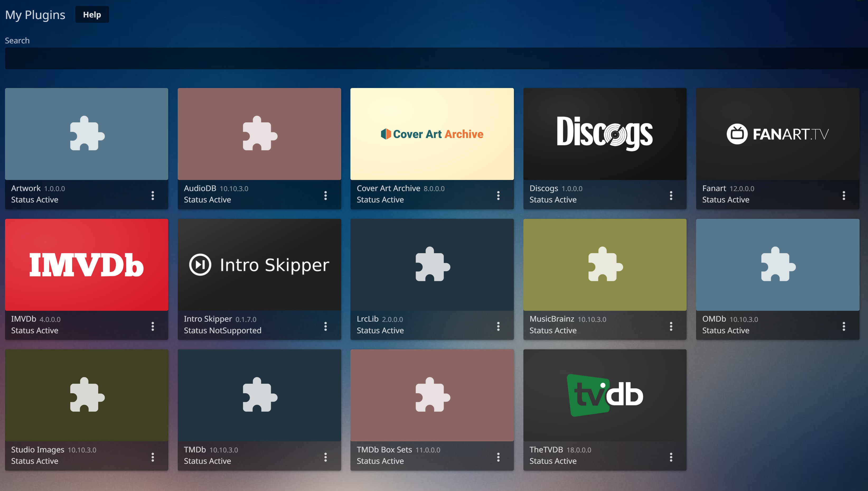Open the Artwork plugin three-dot menu
This screenshot has width=868, height=491.
click(x=153, y=196)
